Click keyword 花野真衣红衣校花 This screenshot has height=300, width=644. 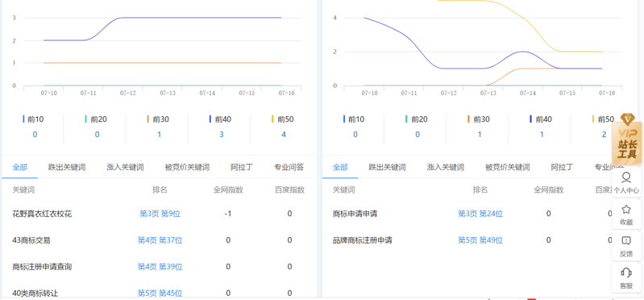42,214
